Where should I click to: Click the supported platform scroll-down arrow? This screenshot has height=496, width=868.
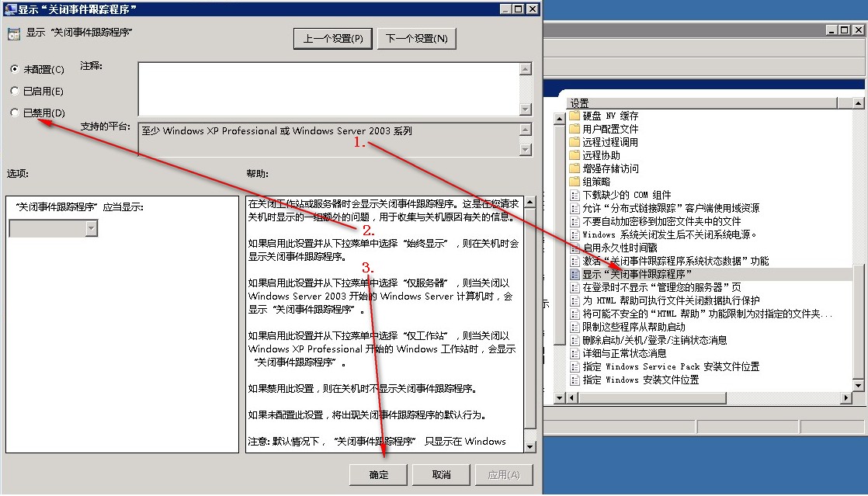click(x=526, y=150)
